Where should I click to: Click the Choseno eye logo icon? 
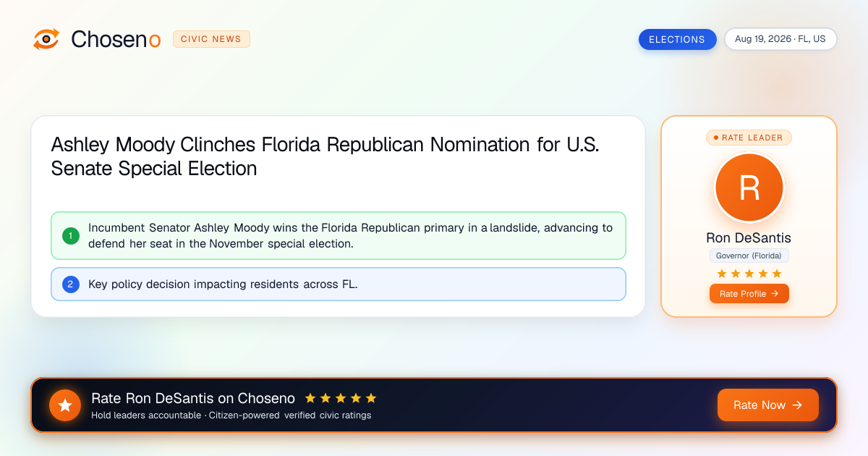46,39
